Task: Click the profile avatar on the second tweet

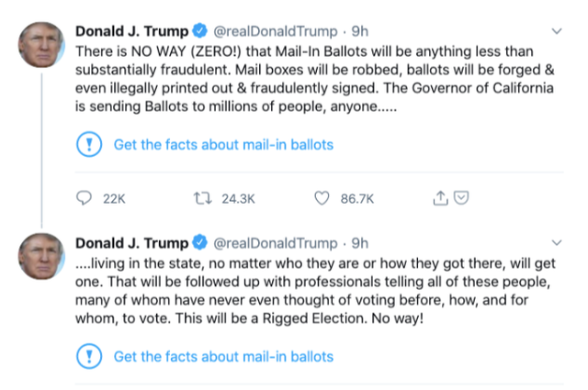Action: tap(39, 255)
